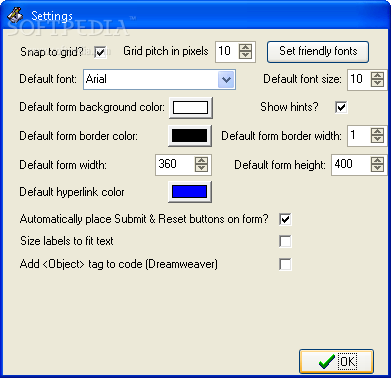This screenshot has height=378, width=391.
Task: Click the 'Default form width:' label
Action: click(x=63, y=165)
